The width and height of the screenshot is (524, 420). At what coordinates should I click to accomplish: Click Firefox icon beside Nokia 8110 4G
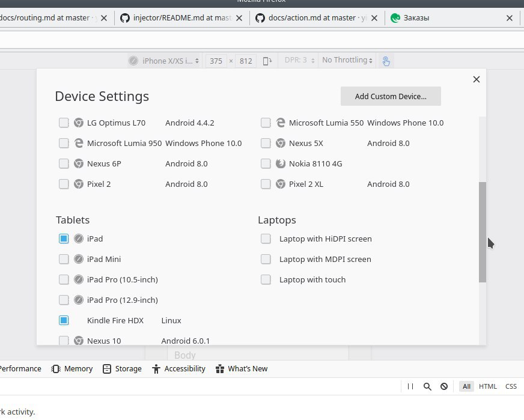pos(281,163)
